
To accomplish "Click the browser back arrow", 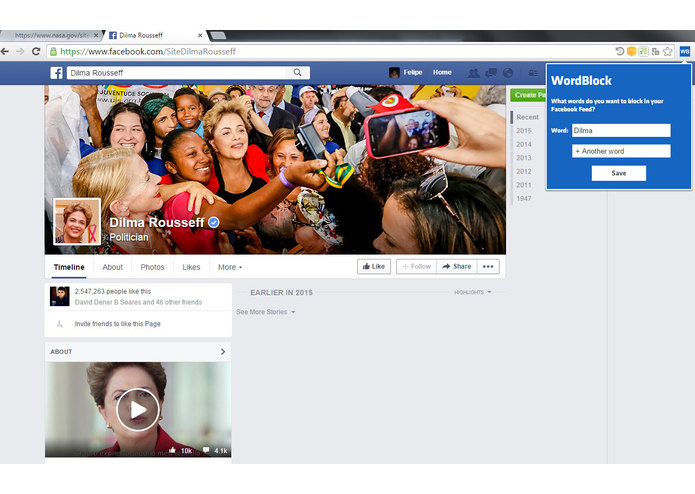I will 5,51.
